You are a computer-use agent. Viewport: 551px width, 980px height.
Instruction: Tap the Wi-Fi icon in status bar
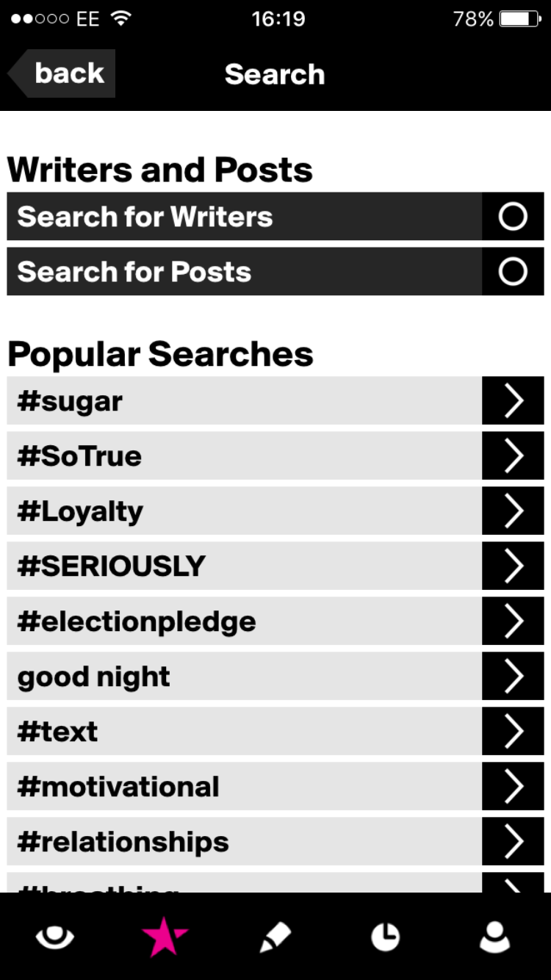[121, 19]
